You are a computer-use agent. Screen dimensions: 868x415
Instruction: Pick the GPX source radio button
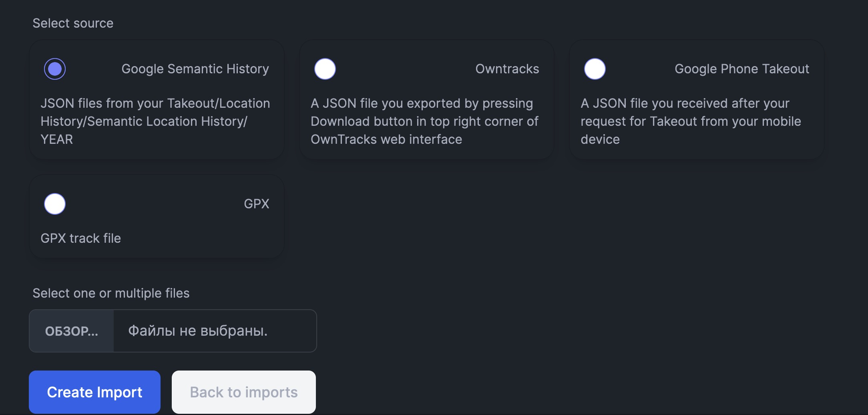pyautogui.click(x=55, y=204)
